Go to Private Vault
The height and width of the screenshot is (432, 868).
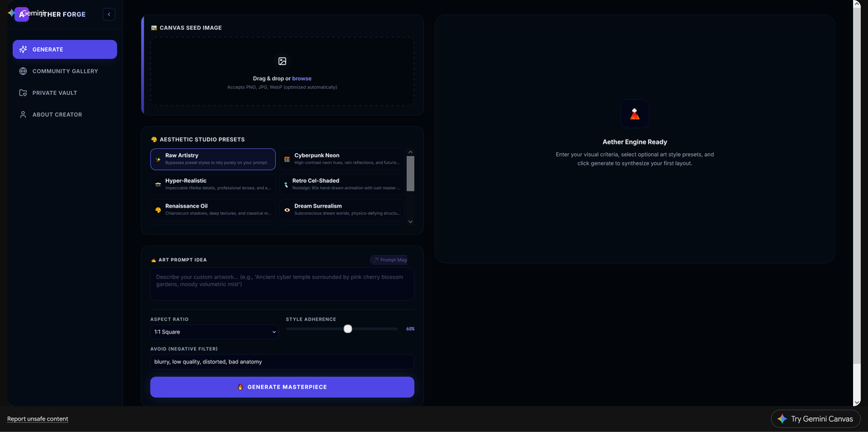(x=64, y=93)
